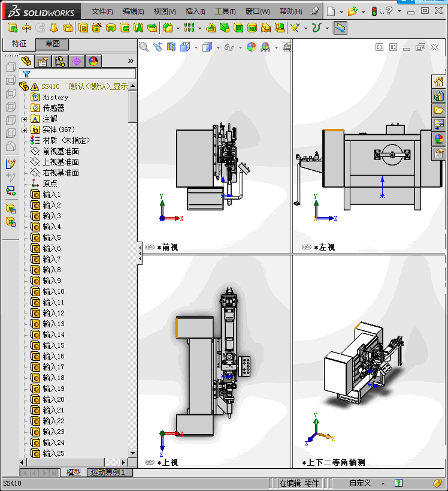Click the Reference Geometry icon
Screen dimensions: 448x491
[x=295, y=28]
